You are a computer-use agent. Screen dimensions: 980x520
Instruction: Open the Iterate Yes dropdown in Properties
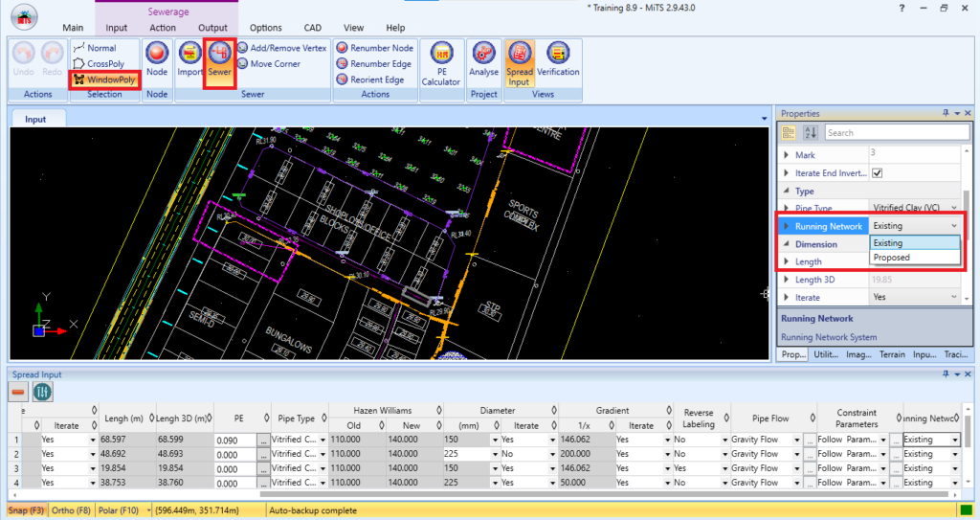tap(954, 297)
